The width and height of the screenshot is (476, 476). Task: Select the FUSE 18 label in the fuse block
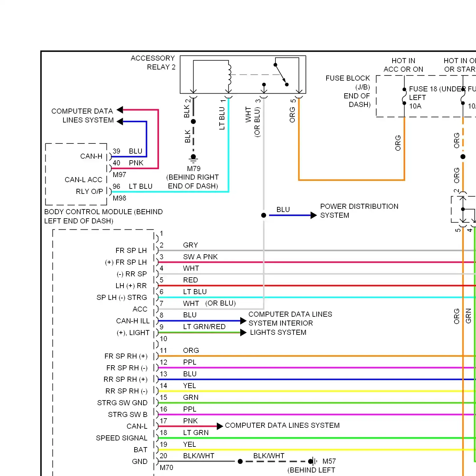[x=423, y=89]
